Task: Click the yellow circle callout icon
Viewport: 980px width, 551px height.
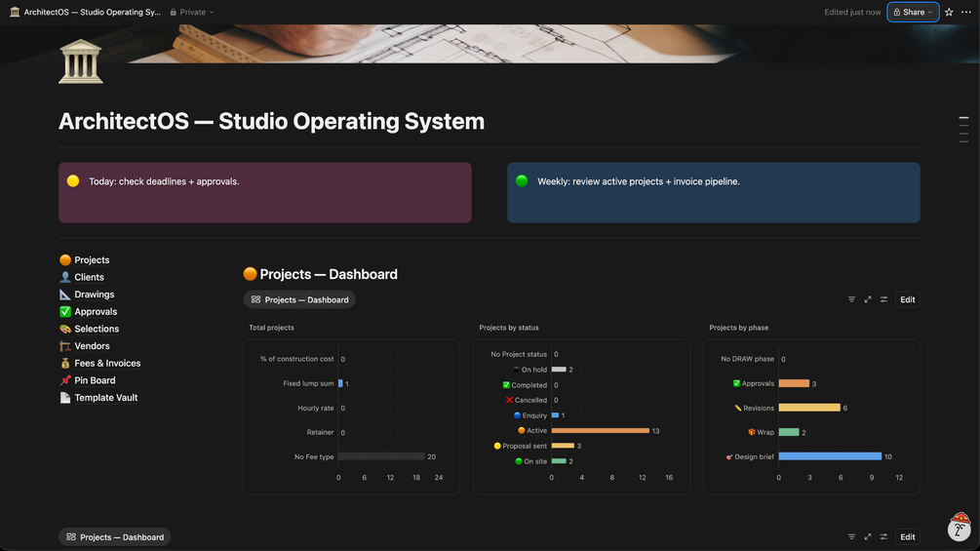Action: (73, 181)
